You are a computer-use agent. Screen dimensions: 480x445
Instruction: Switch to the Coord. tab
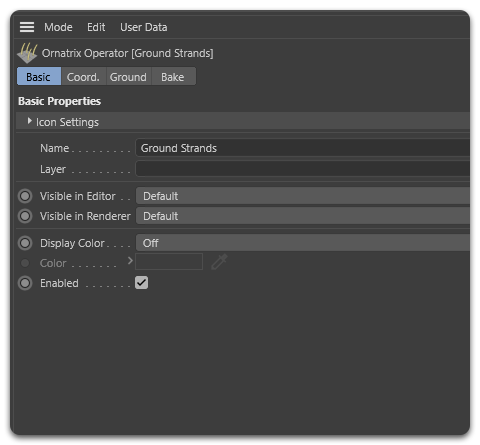83,77
